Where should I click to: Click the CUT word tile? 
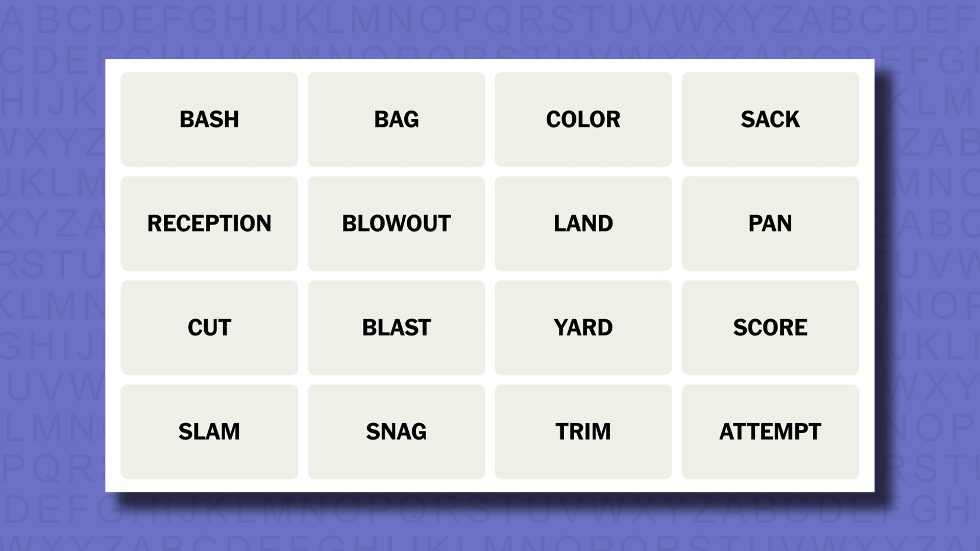tap(209, 327)
